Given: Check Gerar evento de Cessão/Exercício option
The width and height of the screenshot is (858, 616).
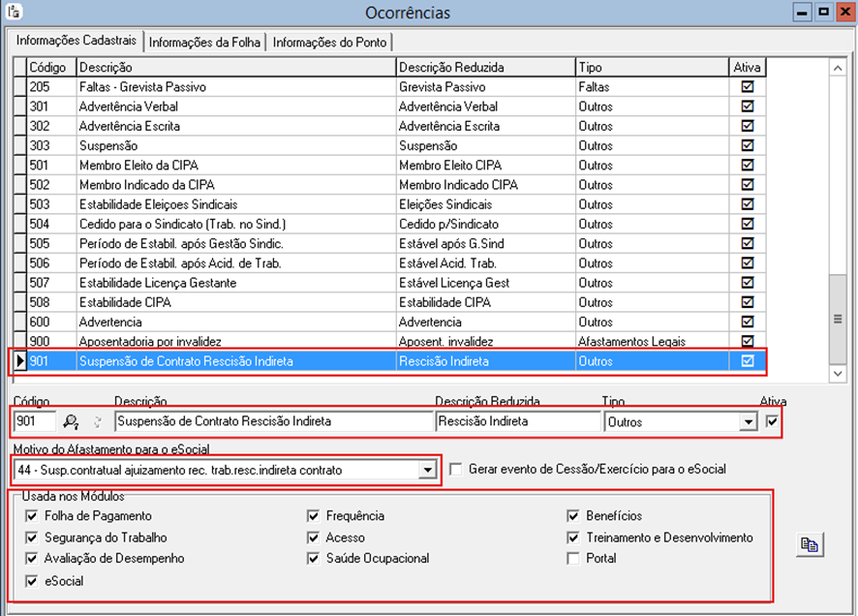Looking at the screenshot, I should coord(456,469).
